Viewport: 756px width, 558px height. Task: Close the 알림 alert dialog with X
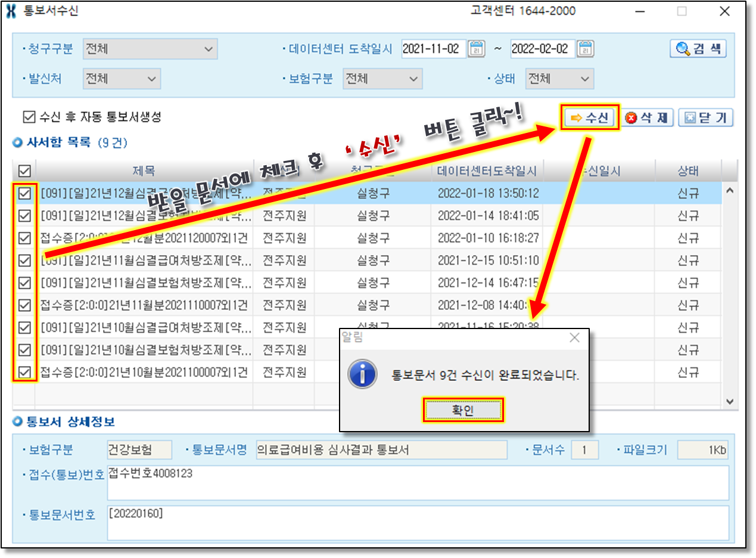[x=574, y=338]
